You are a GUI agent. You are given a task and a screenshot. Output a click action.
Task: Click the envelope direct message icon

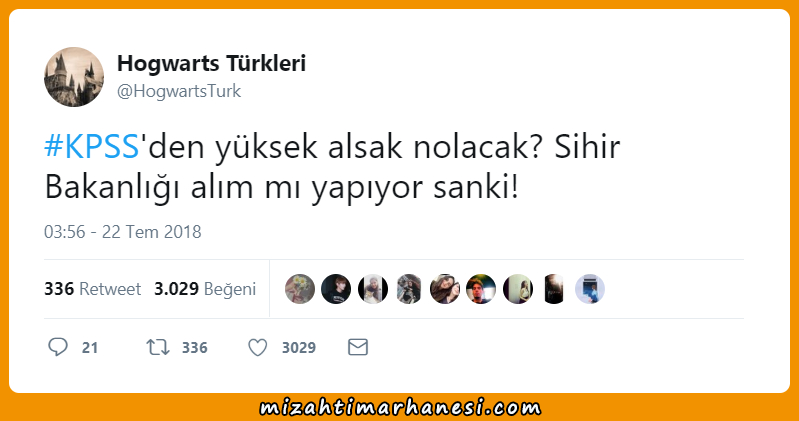pyautogui.click(x=358, y=347)
